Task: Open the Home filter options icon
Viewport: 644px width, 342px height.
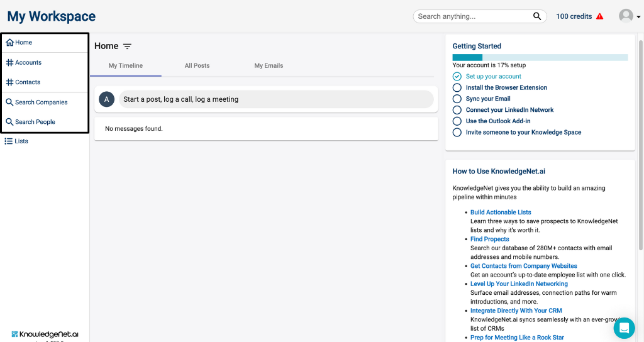Action: tap(127, 47)
